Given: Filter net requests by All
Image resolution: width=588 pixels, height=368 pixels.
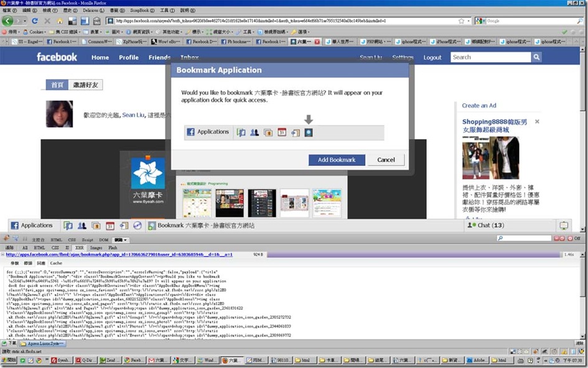Looking at the screenshot, I should click(x=25, y=247).
